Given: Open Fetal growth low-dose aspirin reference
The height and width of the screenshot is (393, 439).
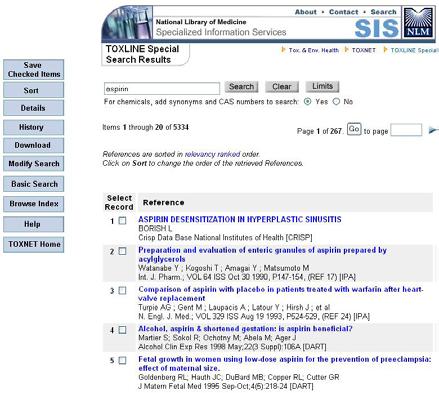Looking at the screenshot, I should (x=285, y=364).
